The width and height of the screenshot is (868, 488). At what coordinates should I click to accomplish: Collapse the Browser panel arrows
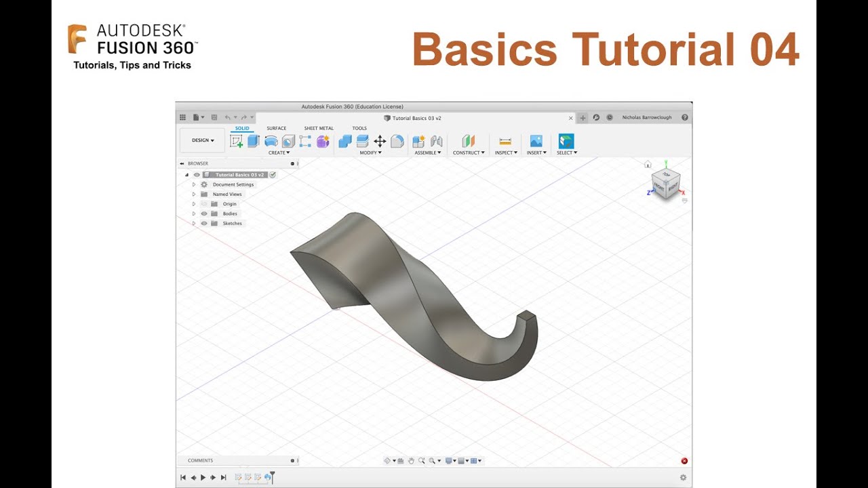(182, 163)
